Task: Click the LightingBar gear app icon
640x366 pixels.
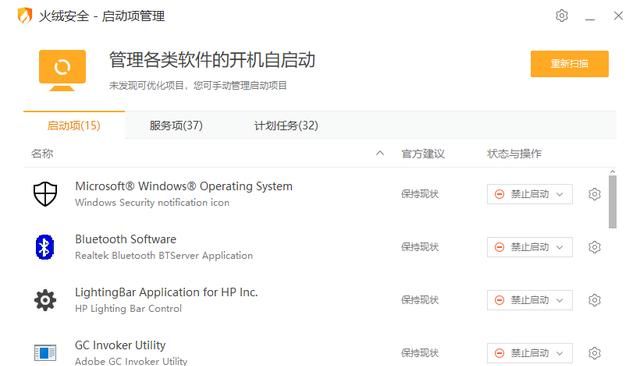Action: [x=45, y=300]
